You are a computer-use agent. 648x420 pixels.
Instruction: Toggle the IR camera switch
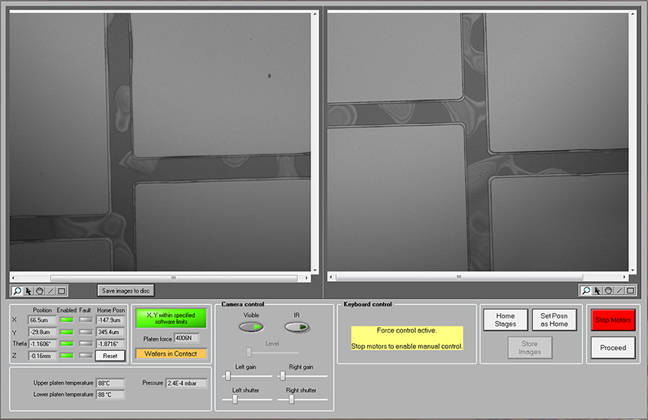(x=297, y=327)
